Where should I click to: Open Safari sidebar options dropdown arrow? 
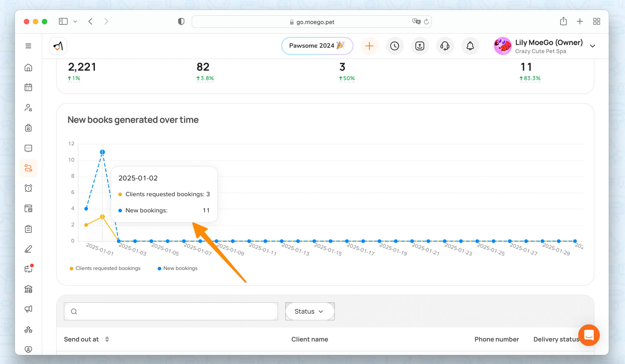75,22
